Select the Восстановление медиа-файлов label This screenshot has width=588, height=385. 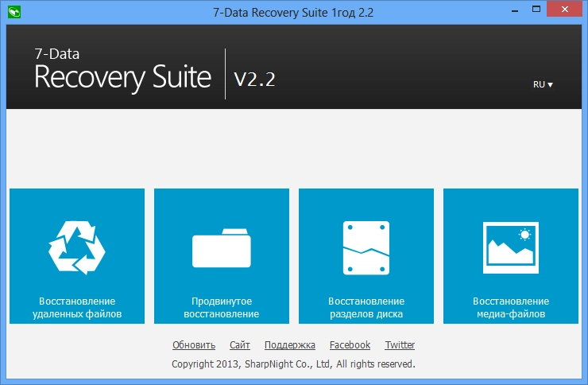(511, 307)
